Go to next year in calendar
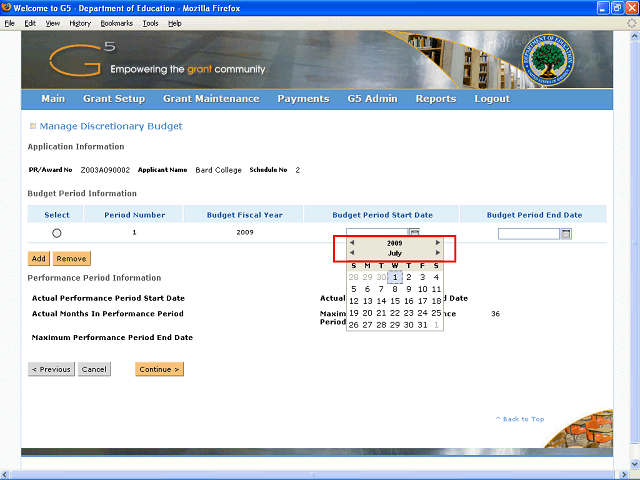Screen dimensions: 640x480 (x=438, y=242)
